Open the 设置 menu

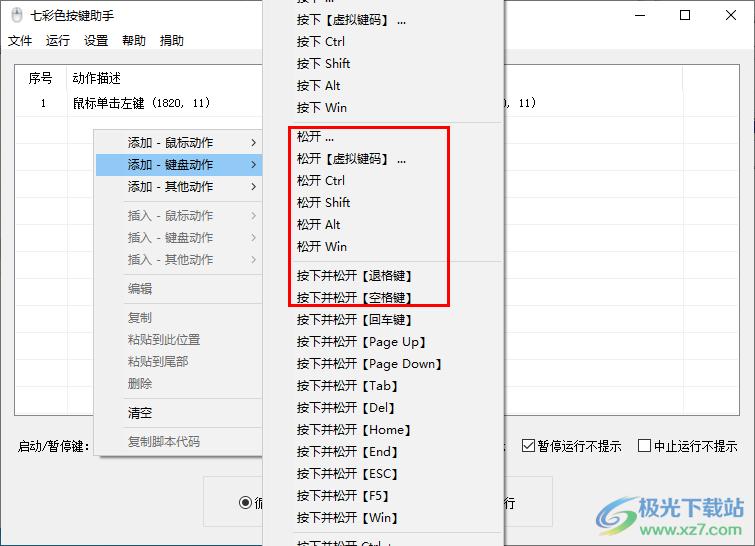tap(96, 41)
